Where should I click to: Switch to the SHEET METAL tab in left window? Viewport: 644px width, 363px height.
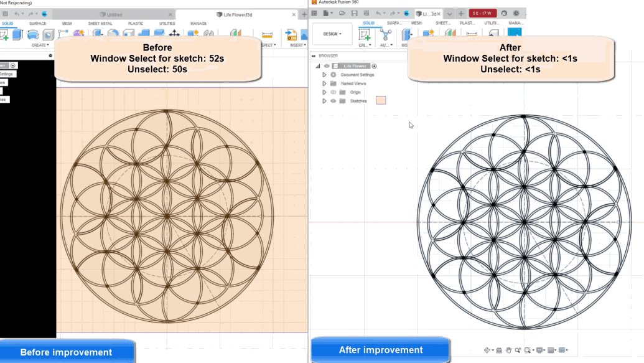[x=100, y=24]
